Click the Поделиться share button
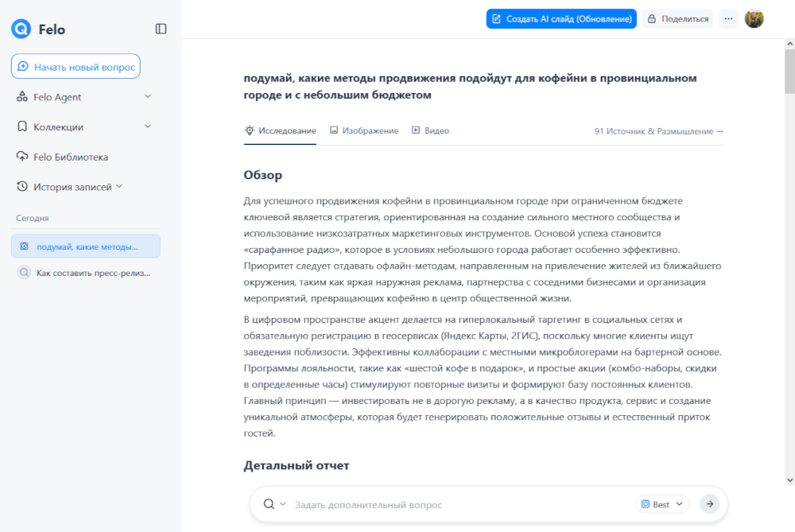 (x=677, y=19)
